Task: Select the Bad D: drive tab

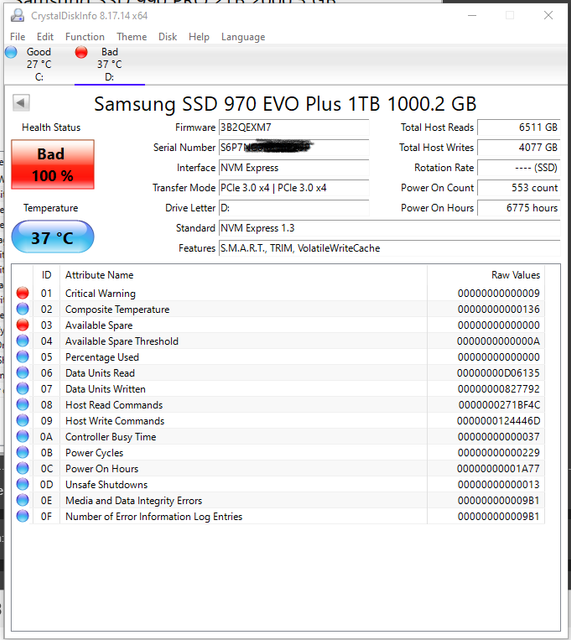Action: [x=109, y=64]
